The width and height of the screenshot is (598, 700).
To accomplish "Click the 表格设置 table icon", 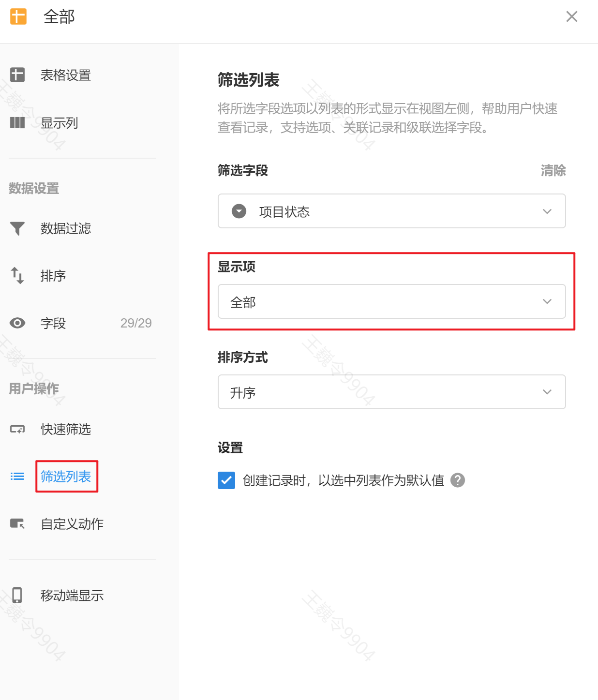I will point(17,75).
